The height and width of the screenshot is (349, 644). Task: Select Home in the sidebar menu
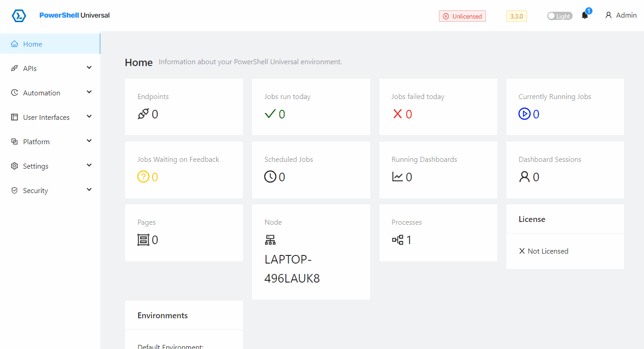(x=50, y=44)
